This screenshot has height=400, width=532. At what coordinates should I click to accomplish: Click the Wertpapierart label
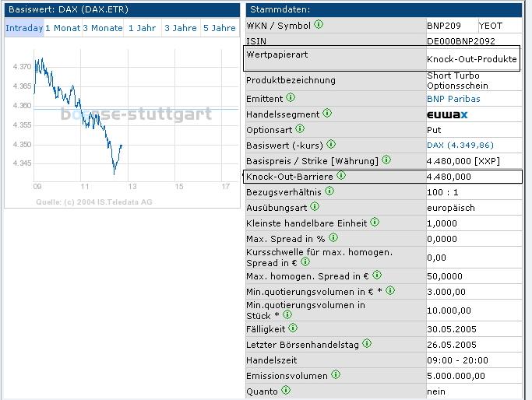click(x=277, y=54)
